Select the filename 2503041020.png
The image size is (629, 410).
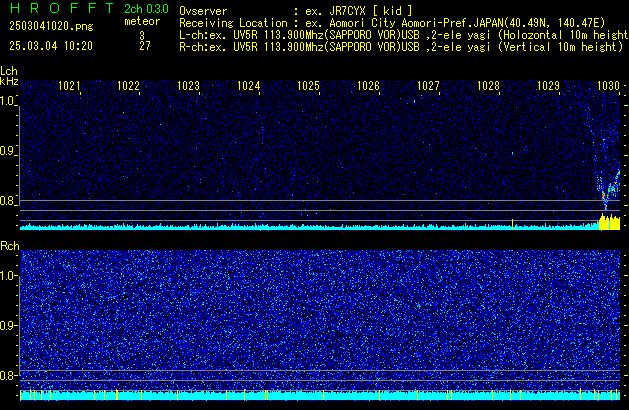pos(51,26)
